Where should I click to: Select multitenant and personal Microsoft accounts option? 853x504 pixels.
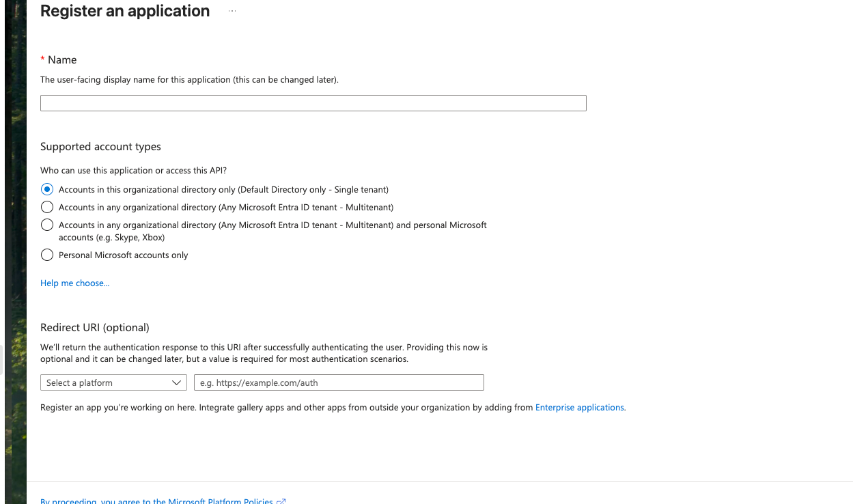coord(47,225)
